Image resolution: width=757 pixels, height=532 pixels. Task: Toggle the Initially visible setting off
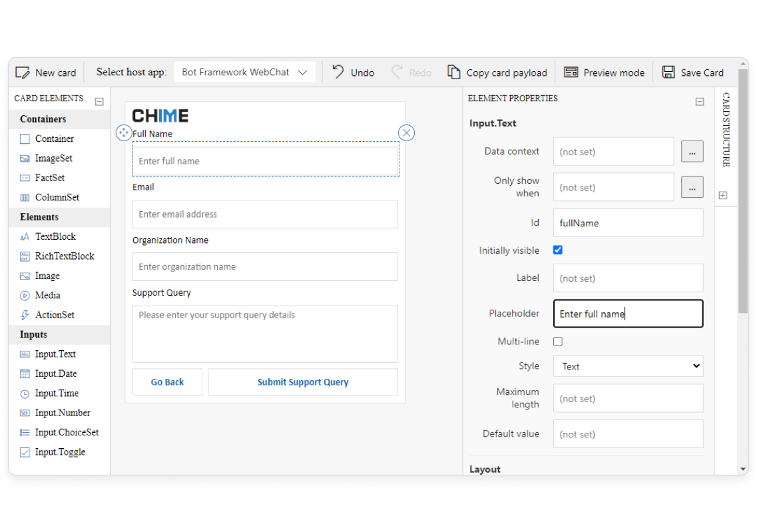[557, 250]
